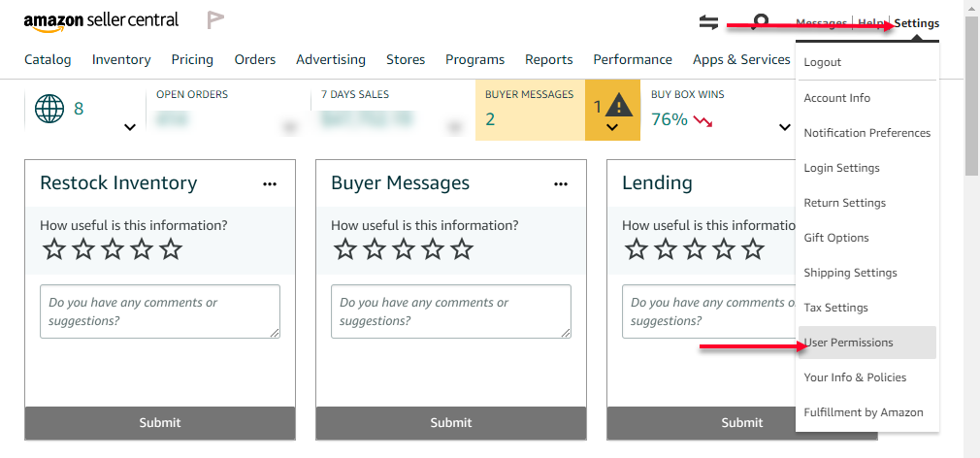The height and width of the screenshot is (458, 980).
Task: Click the Buy Box Wins 76% value
Action: (x=670, y=118)
